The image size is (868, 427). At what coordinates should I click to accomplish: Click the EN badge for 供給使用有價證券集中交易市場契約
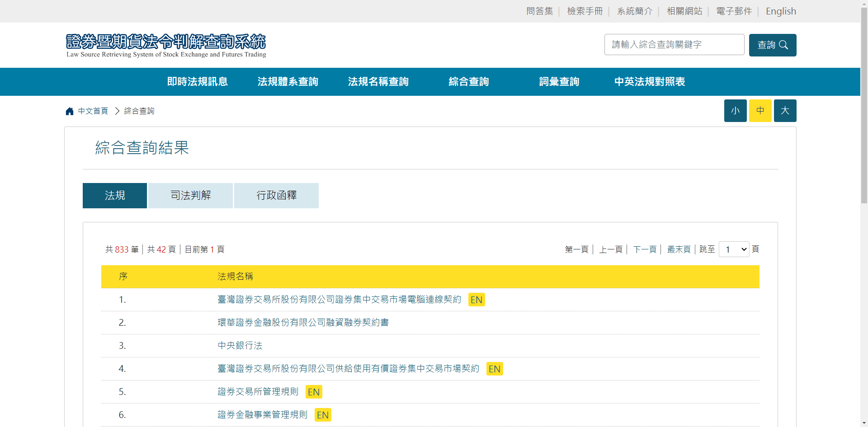click(495, 369)
